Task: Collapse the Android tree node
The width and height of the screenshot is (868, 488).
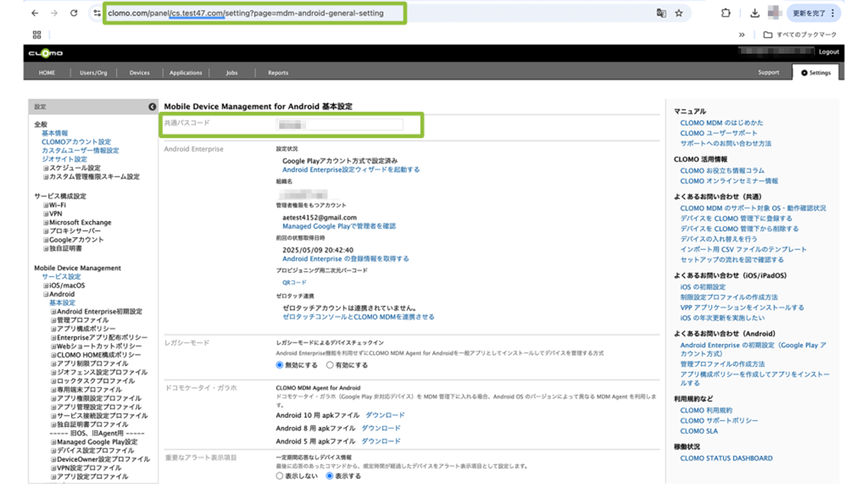Action: (x=46, y=294)
